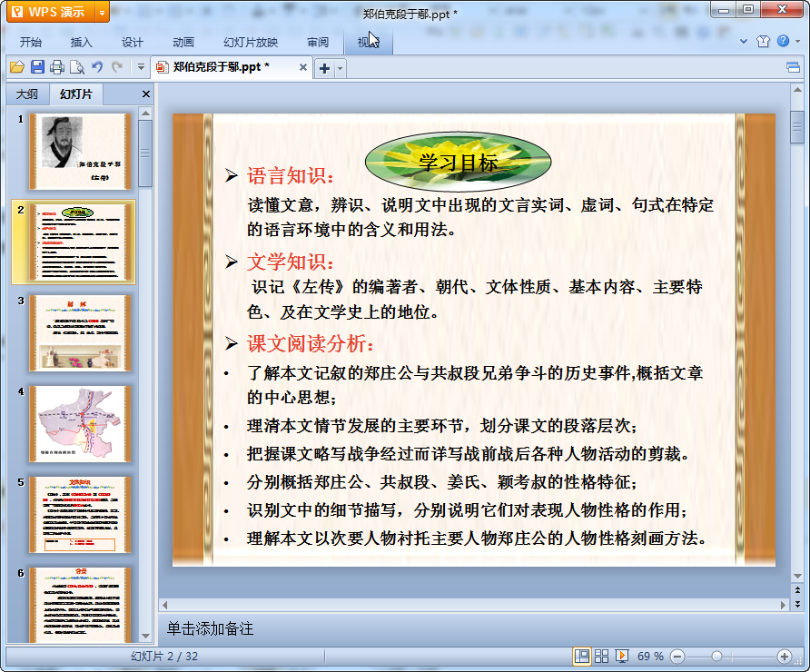Open print preview icon

pyautogui.click(x=77, y=67)
